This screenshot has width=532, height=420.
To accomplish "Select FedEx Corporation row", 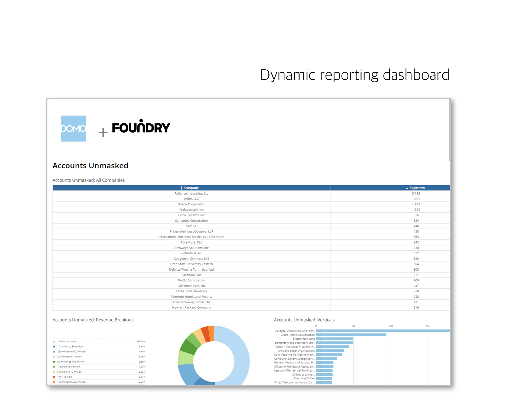I will pyautogui.click(x=251, y=280).
